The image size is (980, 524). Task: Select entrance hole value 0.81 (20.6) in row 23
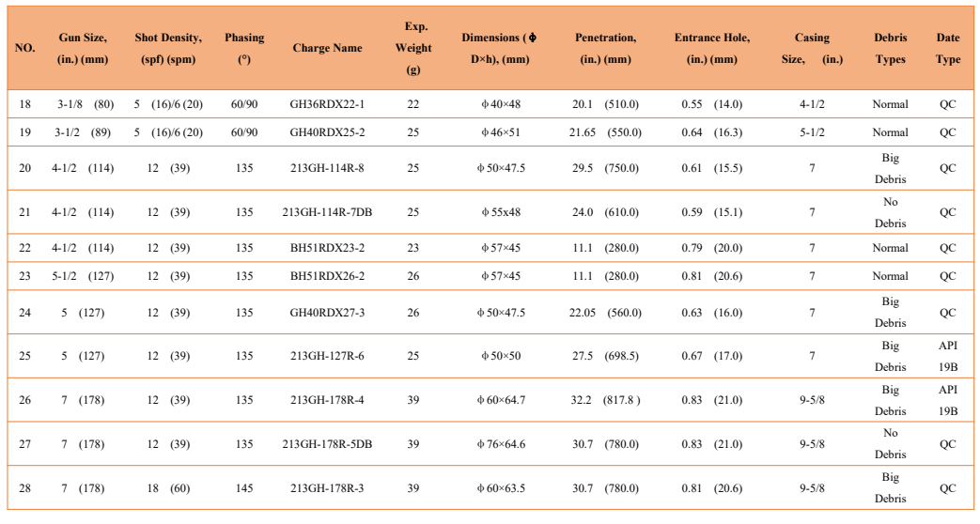coord(712,276)
